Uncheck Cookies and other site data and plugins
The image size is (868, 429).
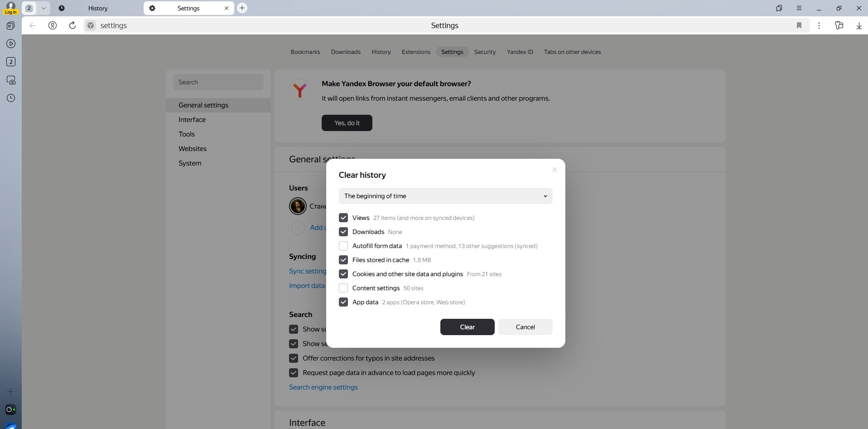click(343, 274)
